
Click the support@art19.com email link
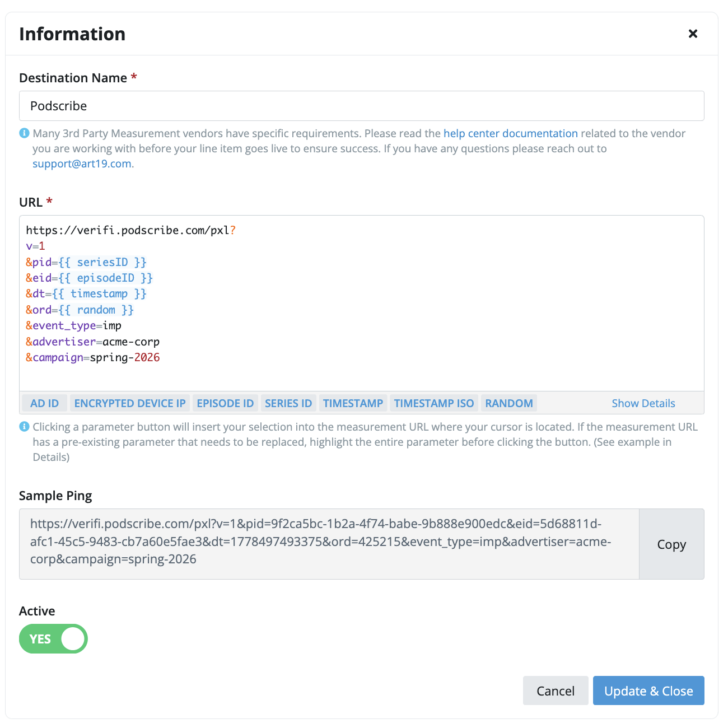(82, 164)
